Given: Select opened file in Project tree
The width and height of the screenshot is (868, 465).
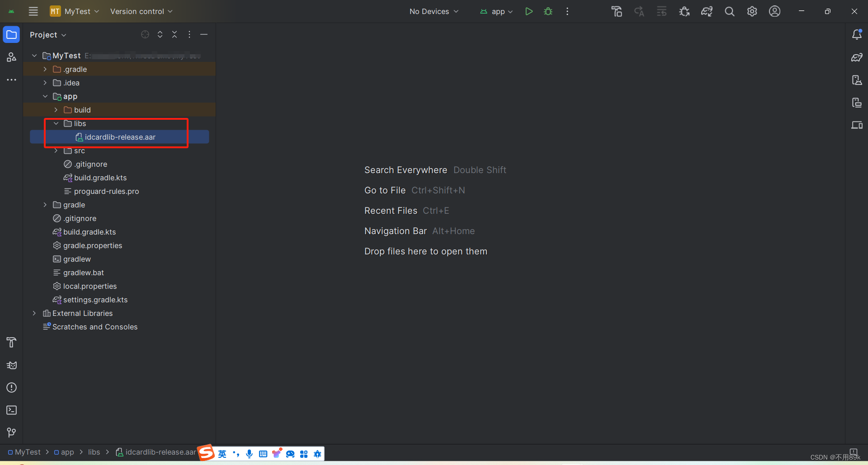Looking at the screenshot, I should point(145,34).
